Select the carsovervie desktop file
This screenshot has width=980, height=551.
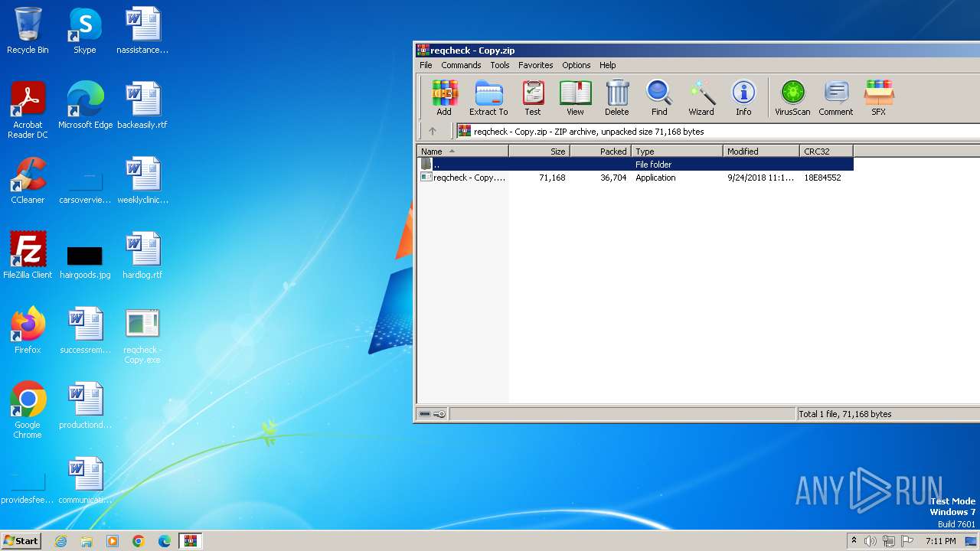tap(85, 187)
